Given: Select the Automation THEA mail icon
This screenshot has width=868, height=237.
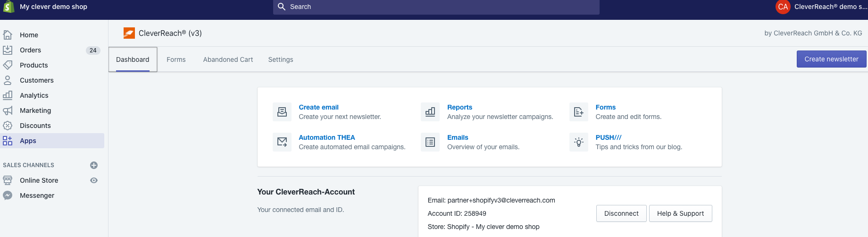Looking at the screenshot, I should (282, 142).
